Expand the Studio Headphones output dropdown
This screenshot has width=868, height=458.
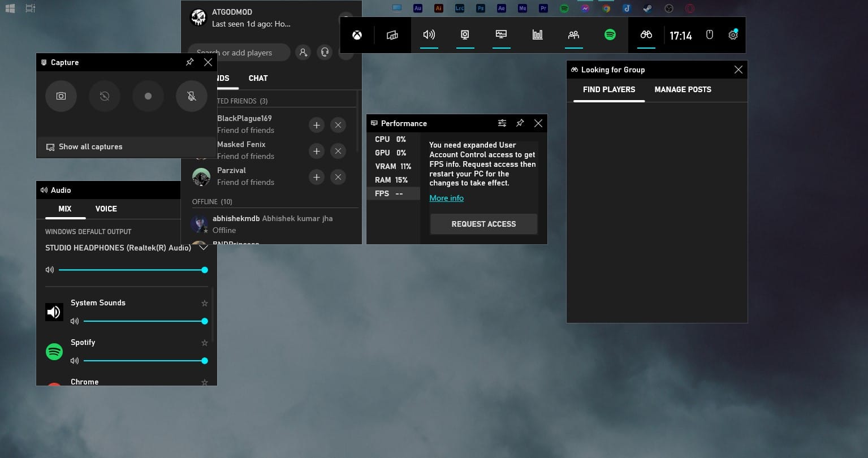pyautogui.click(x=203, y=248)
